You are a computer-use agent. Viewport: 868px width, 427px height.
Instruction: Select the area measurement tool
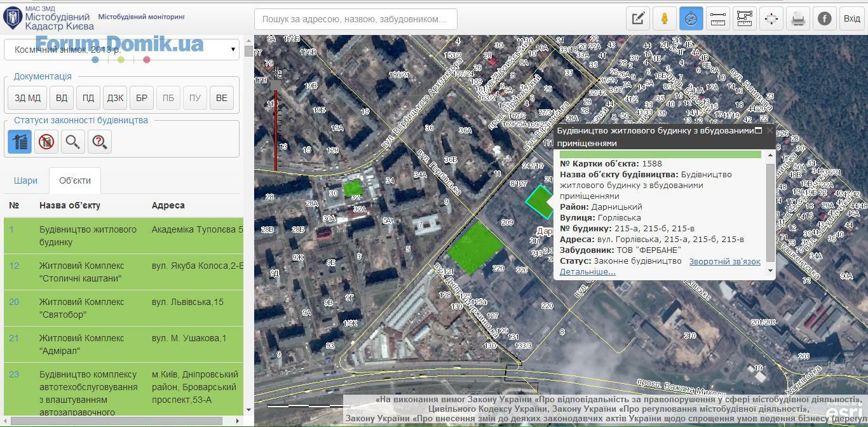tap(745, 18)
